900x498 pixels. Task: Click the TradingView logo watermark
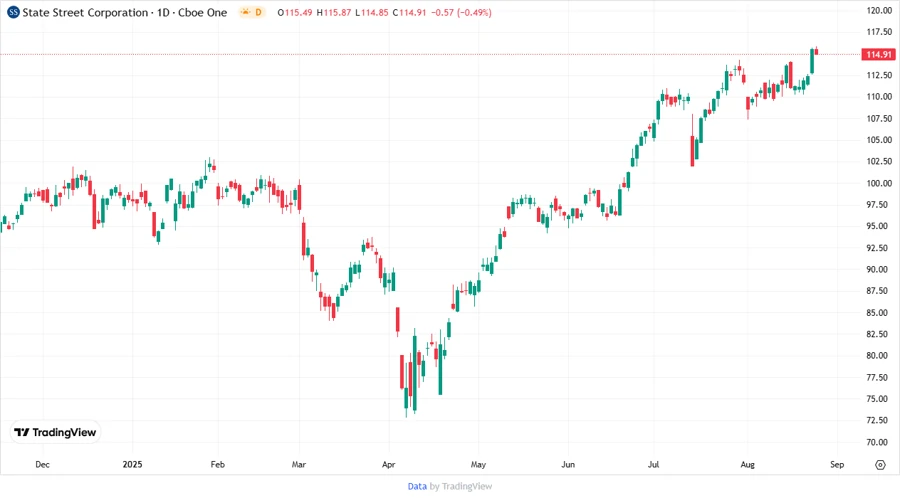56,432
